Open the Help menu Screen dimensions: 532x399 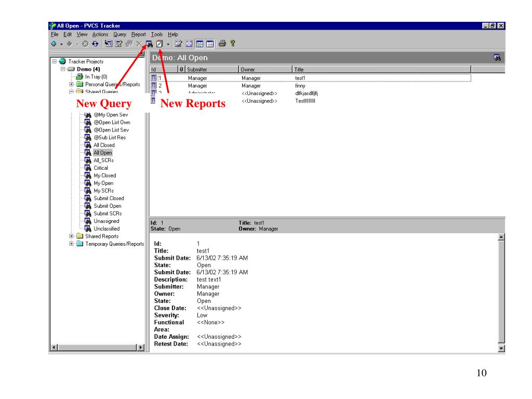(x=172, y=34)
